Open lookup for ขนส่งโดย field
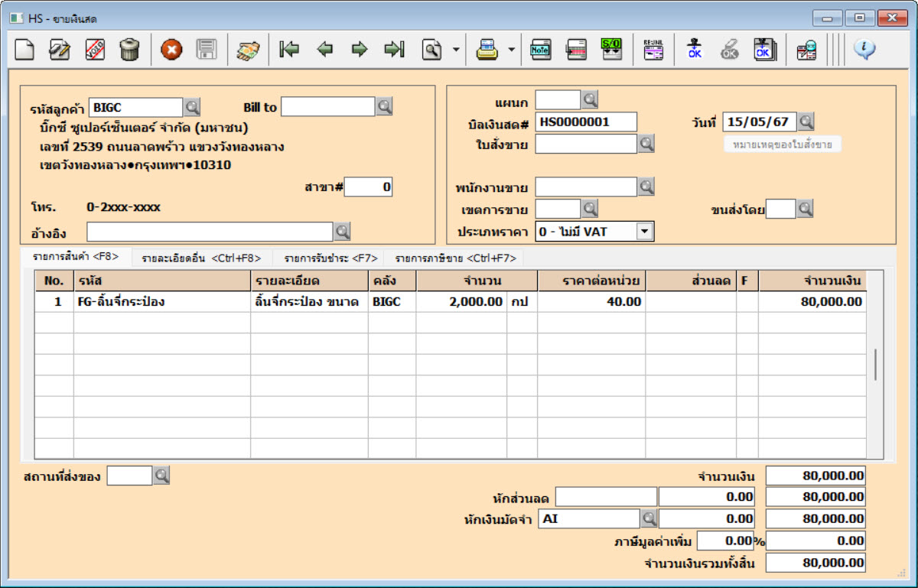The height and width of the screenshot is (588, 918). pos(805,209)
